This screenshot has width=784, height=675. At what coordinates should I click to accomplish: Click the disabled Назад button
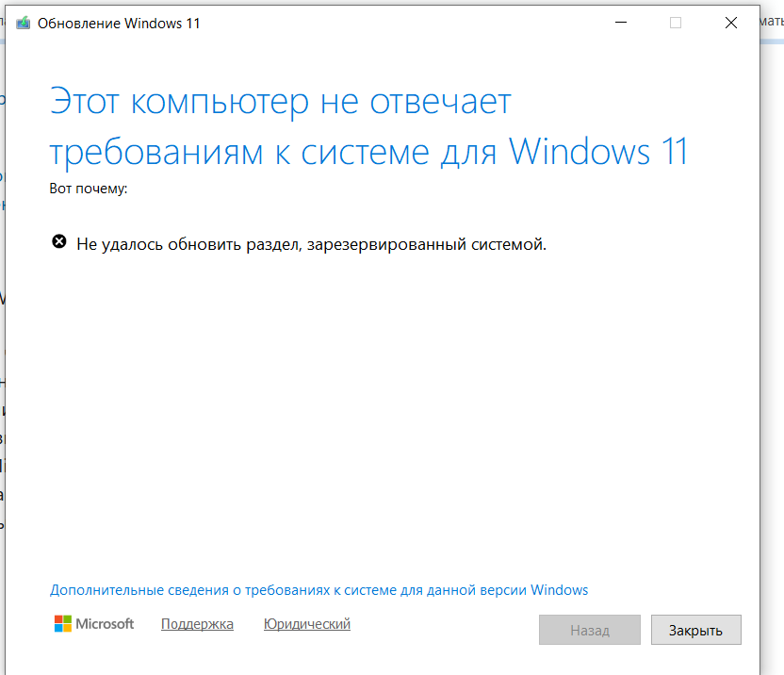[x=590, y=630]
